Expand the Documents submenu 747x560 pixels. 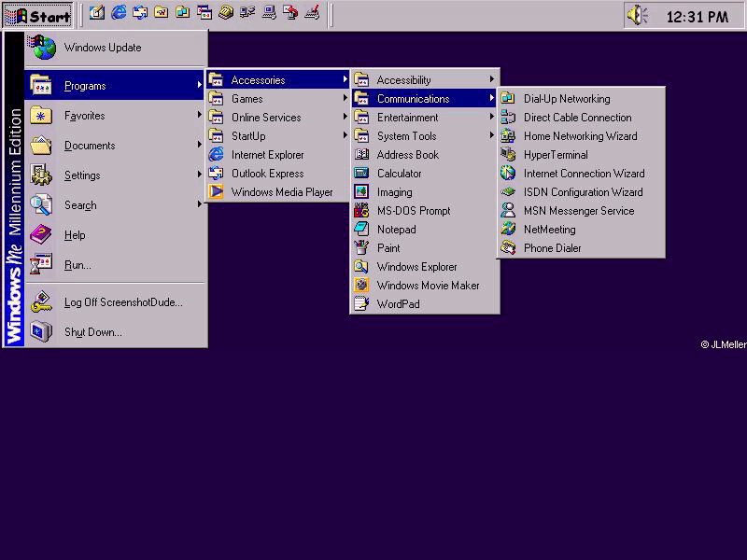[116, 146]
